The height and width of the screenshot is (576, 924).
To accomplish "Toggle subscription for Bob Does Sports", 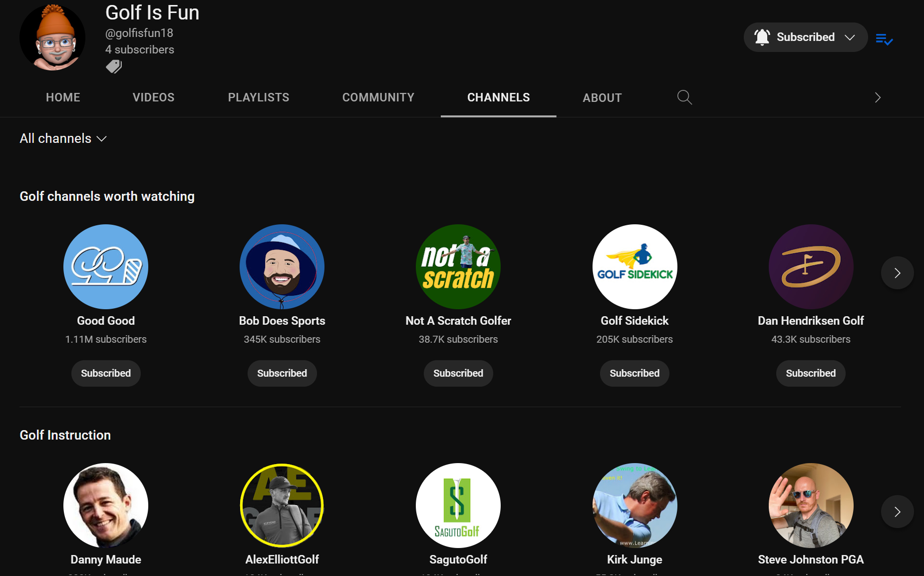I will point(282,373).
